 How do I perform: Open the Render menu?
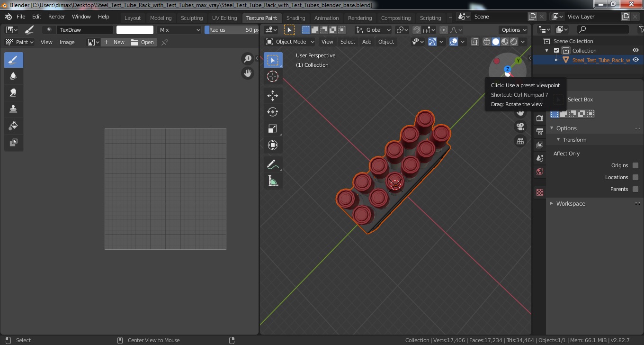57,17
